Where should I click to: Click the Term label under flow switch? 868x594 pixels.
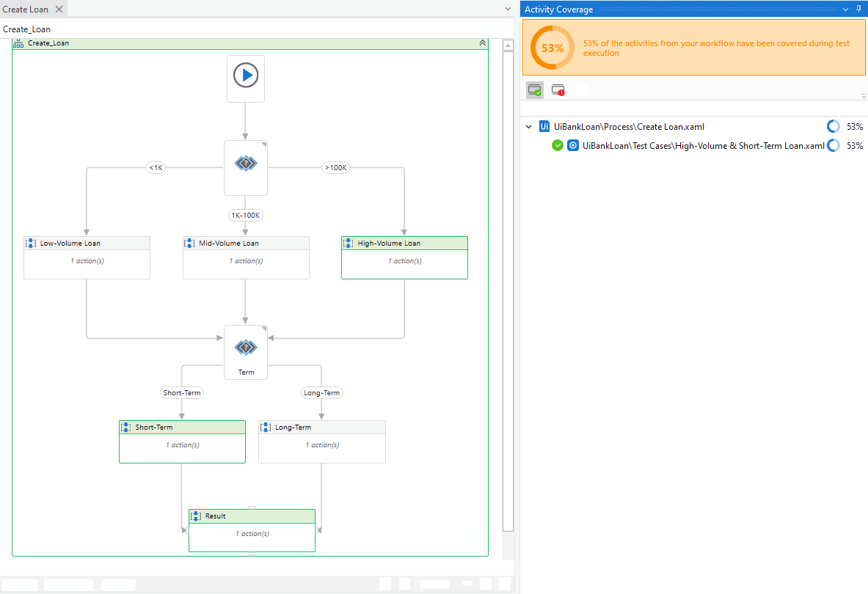[x=246, y=373]
